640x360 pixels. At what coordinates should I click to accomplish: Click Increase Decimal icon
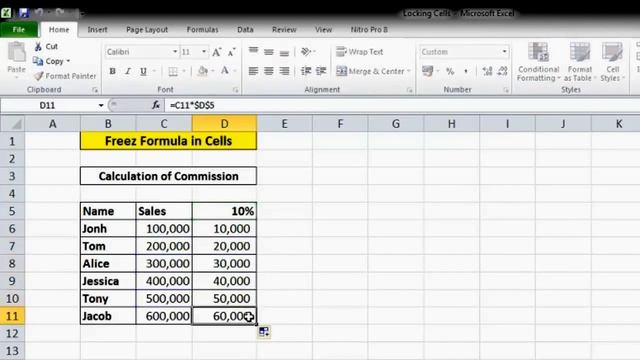[487, 71]
